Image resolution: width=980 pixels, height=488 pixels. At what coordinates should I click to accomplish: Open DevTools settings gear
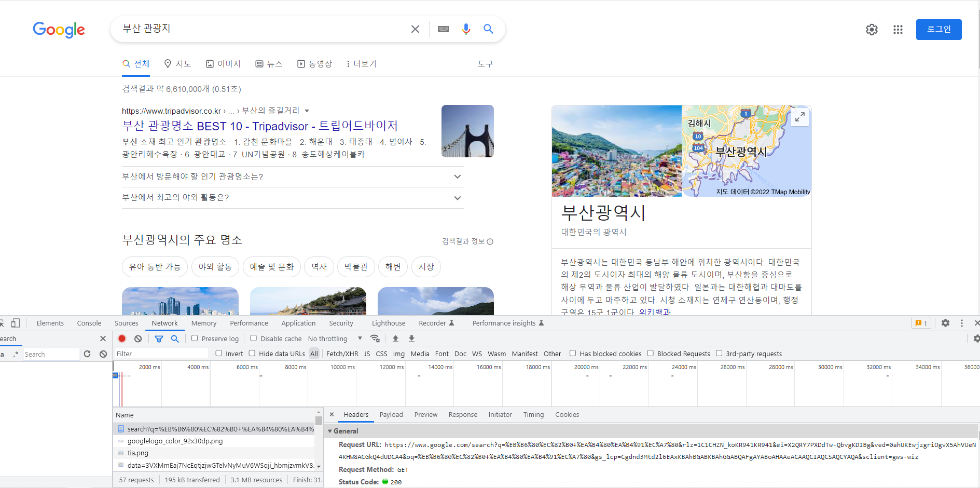tap(945, 323)
